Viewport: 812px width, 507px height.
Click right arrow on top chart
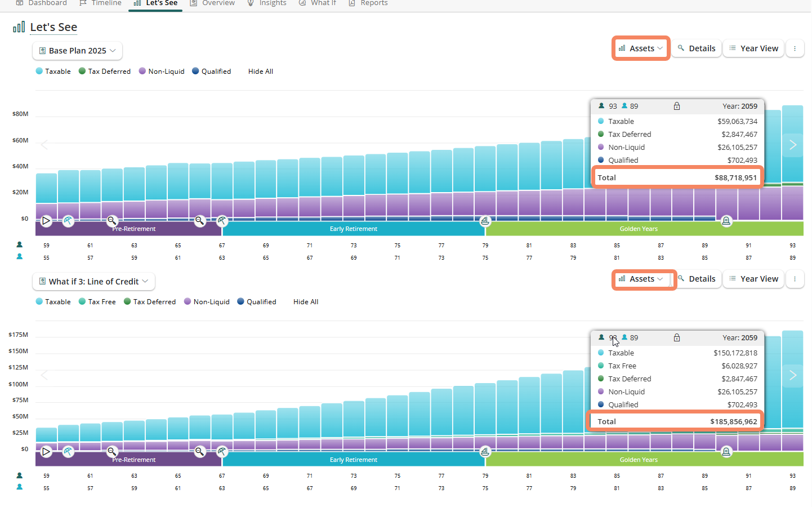793,145
